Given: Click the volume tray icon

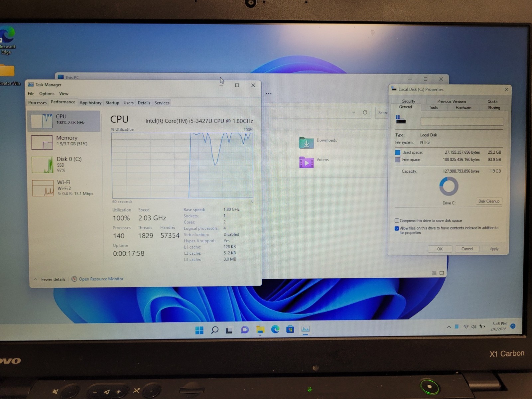Looking at the screenshot, I should pos(473,327).
